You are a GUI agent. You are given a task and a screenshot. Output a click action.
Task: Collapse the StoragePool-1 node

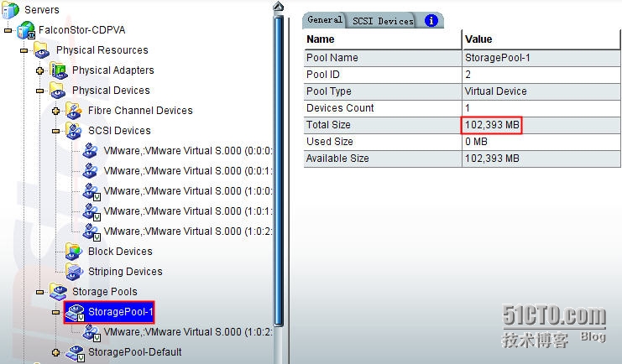tap(56, 313)
